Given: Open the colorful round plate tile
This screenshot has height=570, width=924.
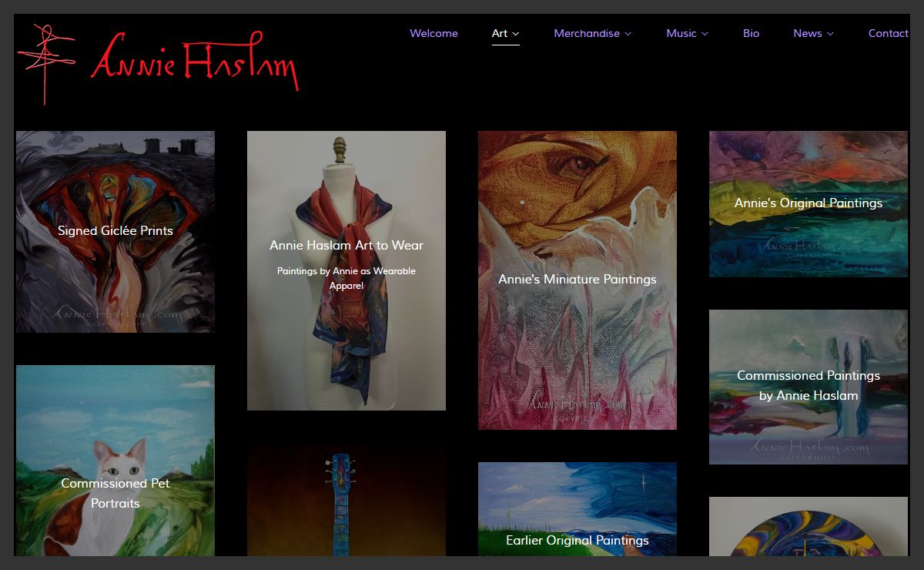Looking at the screenshot, I should pyautogui.click(x=808, y=526).
